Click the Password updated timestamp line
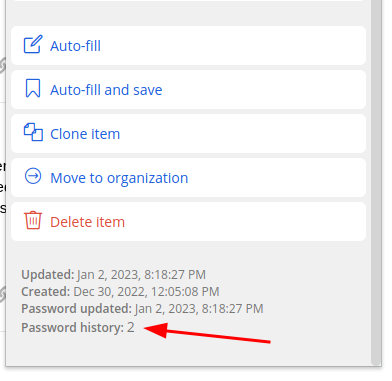 [142, 309]
